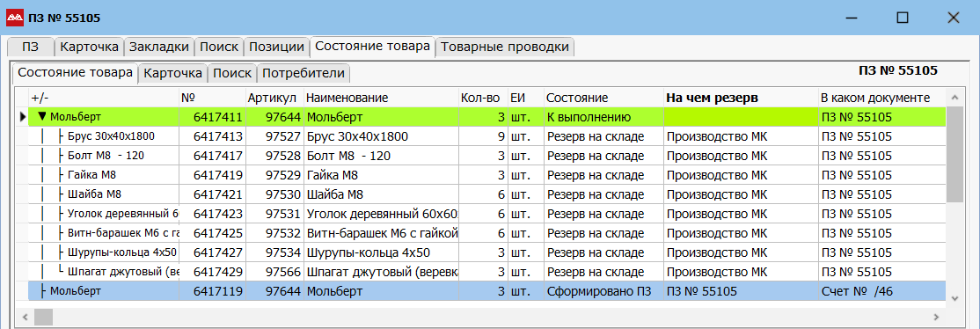Click the name cell Шурупы-кольца 4х50
This screenshot has width=980, height=329.
381,252
